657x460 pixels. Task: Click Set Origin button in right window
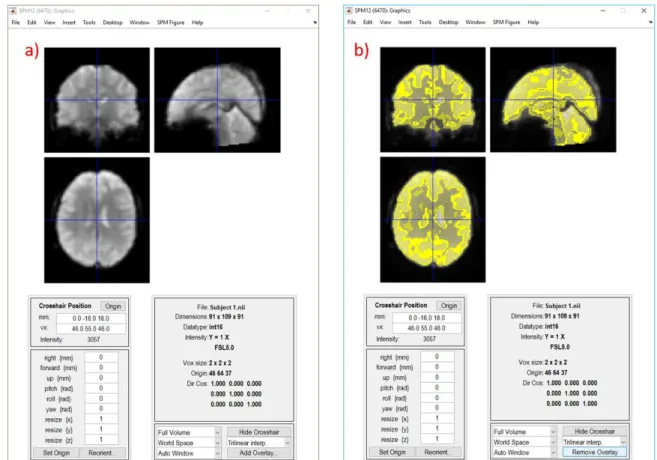tap(392, 452)
